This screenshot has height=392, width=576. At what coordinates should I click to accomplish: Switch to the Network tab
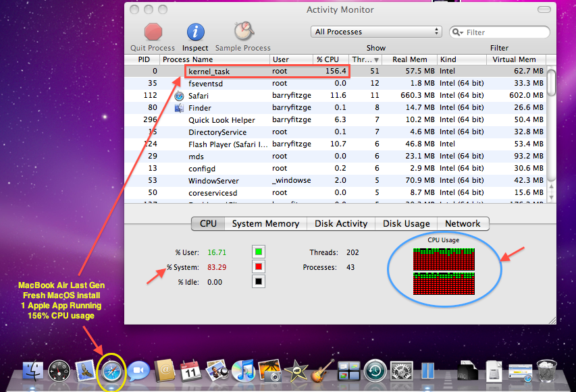point(463,223)
